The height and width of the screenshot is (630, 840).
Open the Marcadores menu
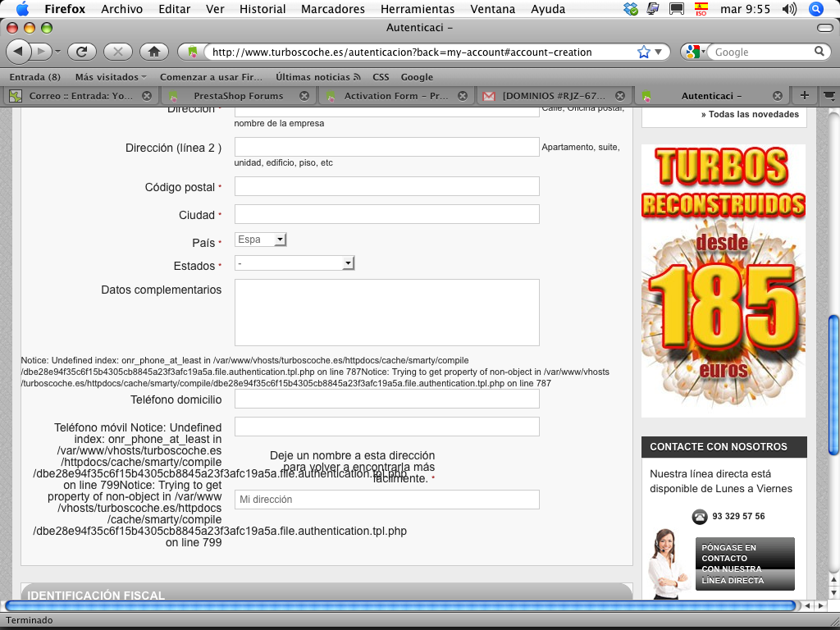(x=333, y=9)
